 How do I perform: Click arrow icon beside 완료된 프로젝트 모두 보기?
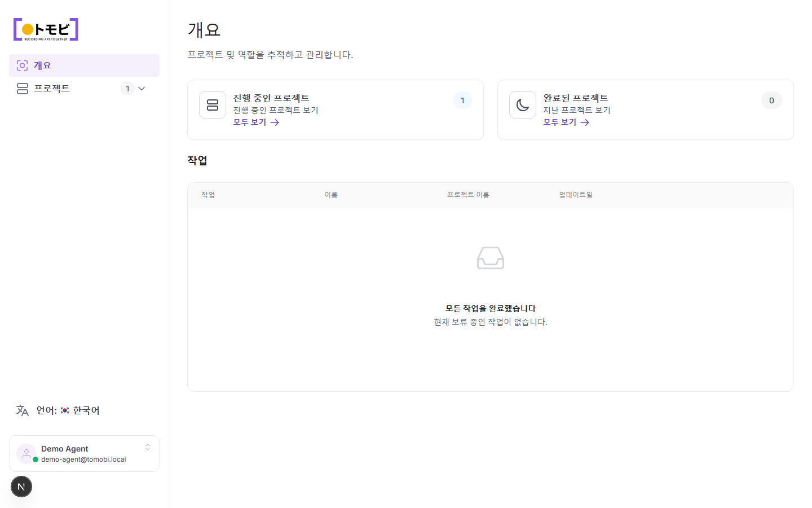pos(585,122)
